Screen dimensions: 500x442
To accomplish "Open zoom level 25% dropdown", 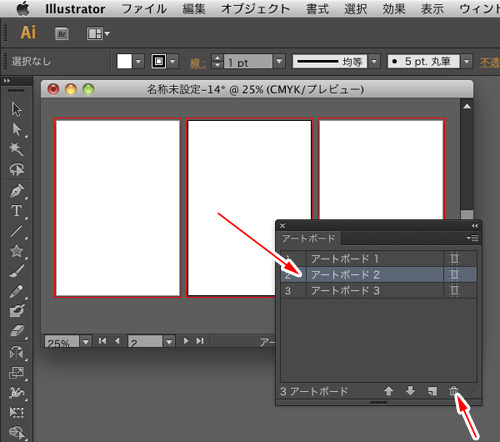I will [x=86, y=341].
